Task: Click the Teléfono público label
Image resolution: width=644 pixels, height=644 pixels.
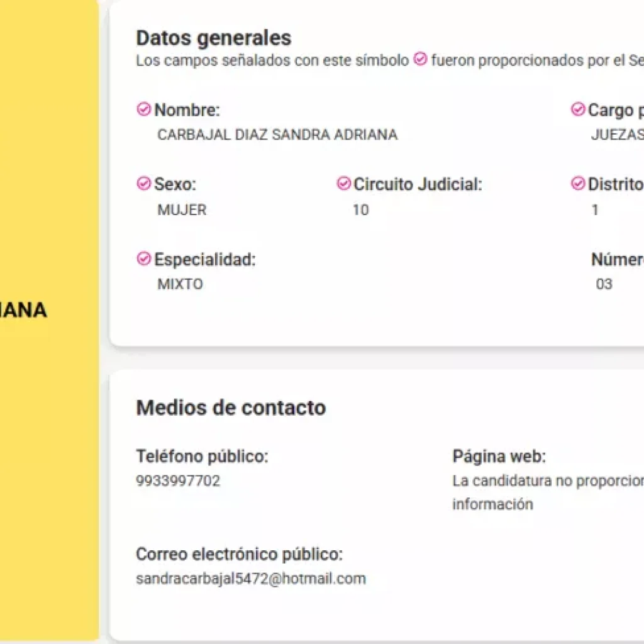Action: (202, 457)
